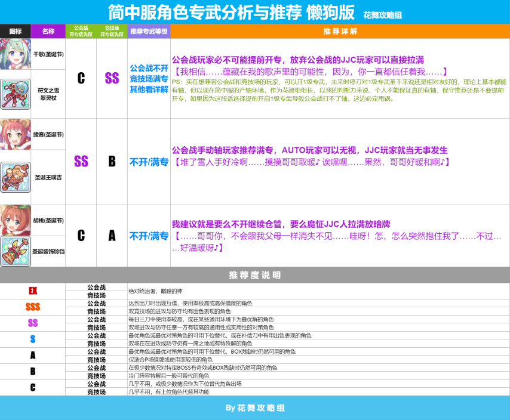
Task: Click 公会战不开 竞技场满专 其他看详解 recommendation
Action: pyautogui.click(x=149, y=79)
